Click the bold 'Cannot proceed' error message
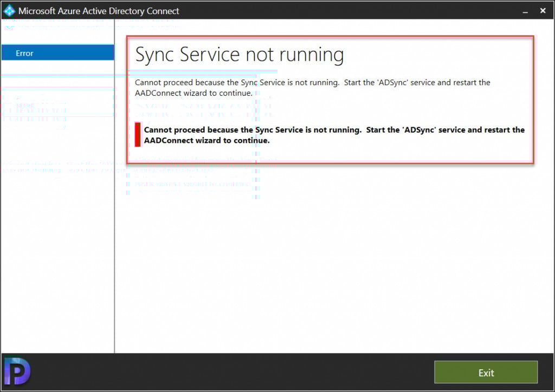 (x=334, y=135)
